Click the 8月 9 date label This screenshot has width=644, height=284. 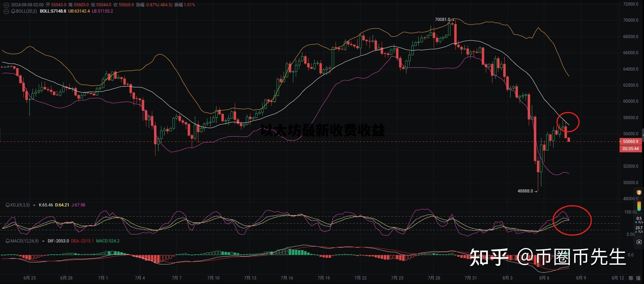coord(581,278)
